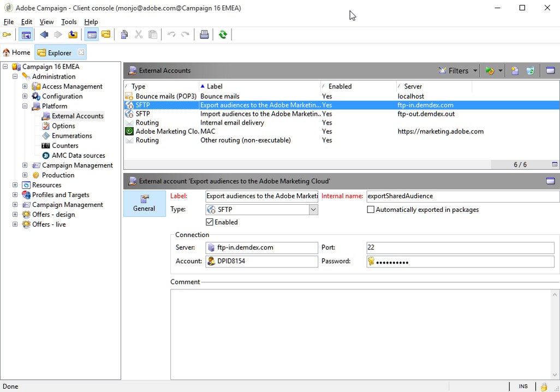Click the Copy toolbar icon
This screenshot has height=392, width=560.
tap(124, 34)
